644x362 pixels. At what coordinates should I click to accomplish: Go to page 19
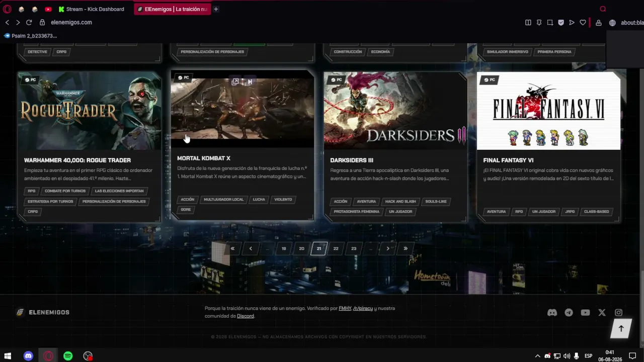coord(284,248)
